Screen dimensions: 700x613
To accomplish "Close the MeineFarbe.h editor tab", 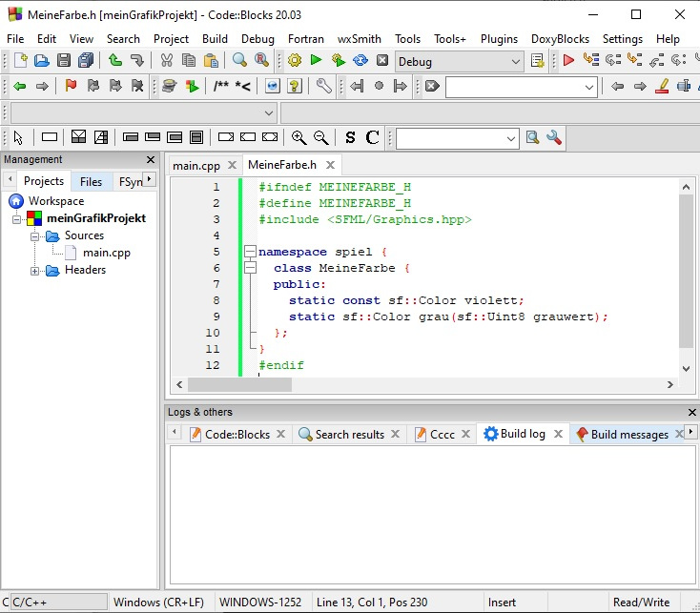I will [x=329, y=166].
